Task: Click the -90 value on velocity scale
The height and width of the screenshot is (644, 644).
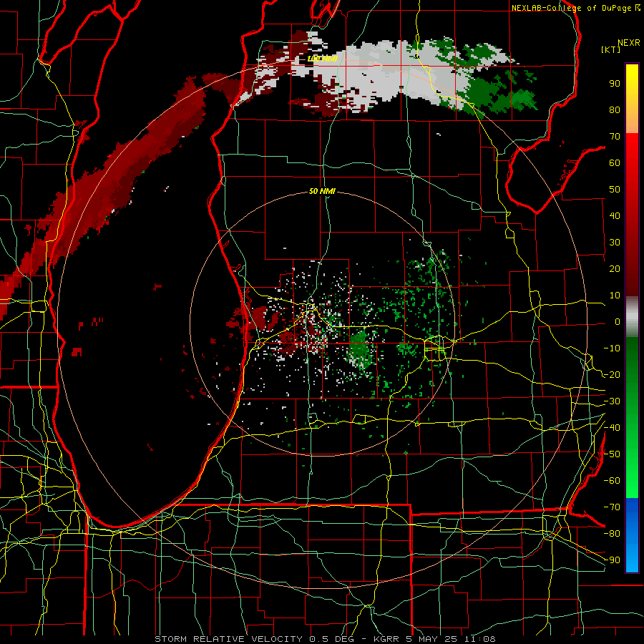Action: (612, 560)
